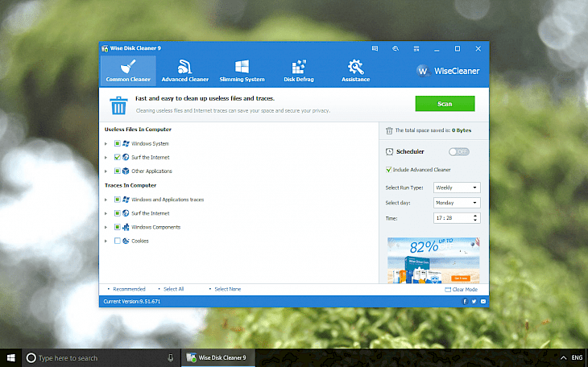Click the Other Applications cube icon
Screen dimensions: 588x367
(x=126, y=171)
